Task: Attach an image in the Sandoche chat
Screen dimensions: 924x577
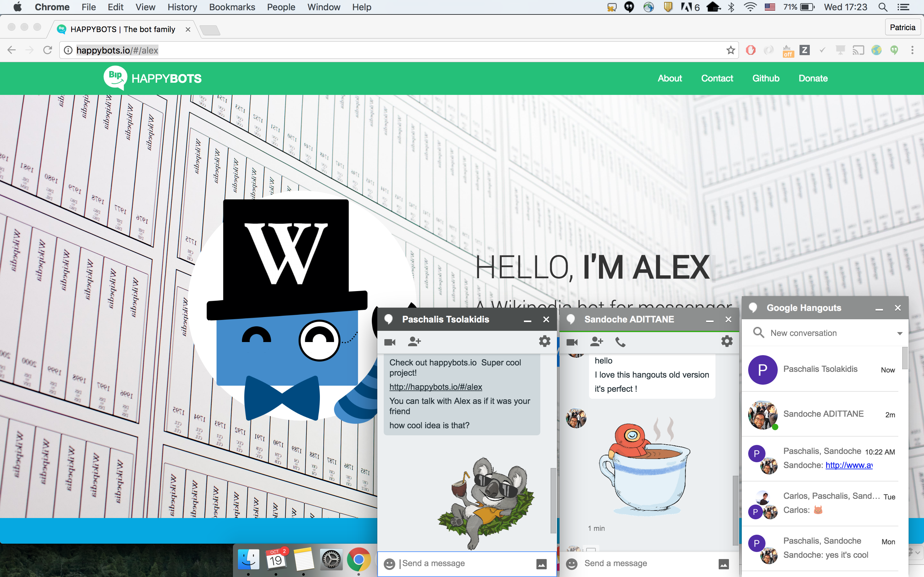Action: [x=724, y=564]
